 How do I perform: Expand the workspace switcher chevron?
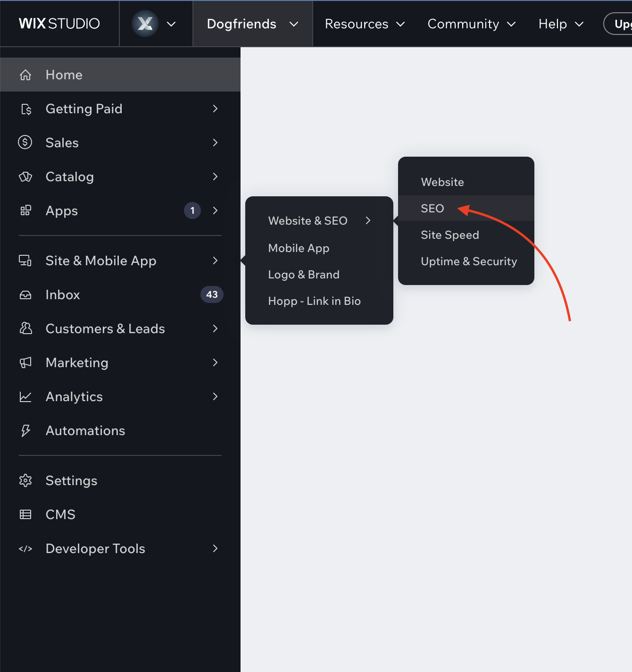point(172,24)
